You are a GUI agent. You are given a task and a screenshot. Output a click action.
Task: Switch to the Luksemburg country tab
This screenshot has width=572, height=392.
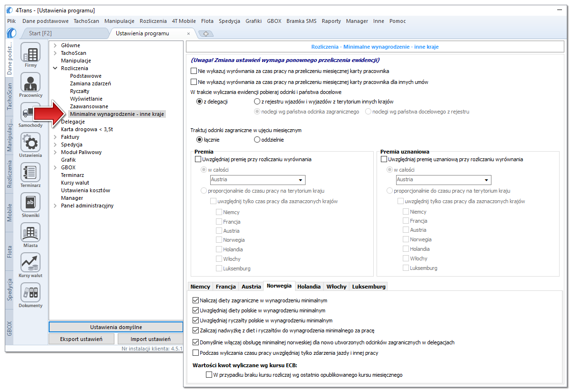368,287
